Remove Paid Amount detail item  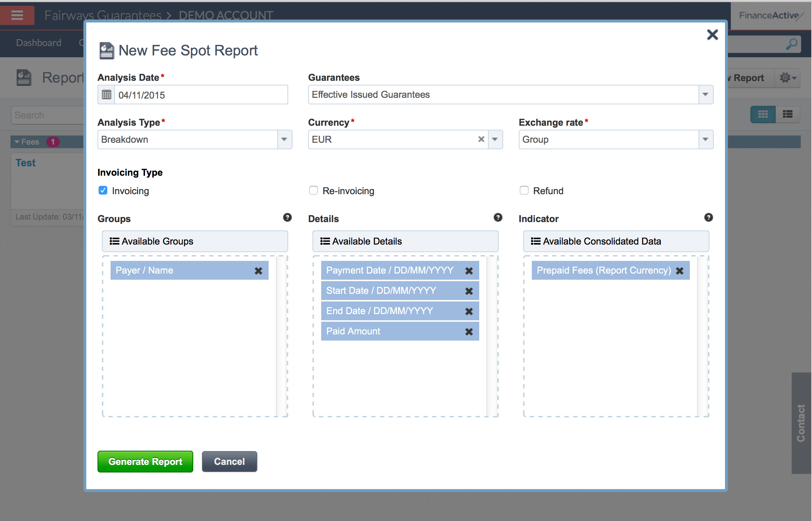click(469, 332)
